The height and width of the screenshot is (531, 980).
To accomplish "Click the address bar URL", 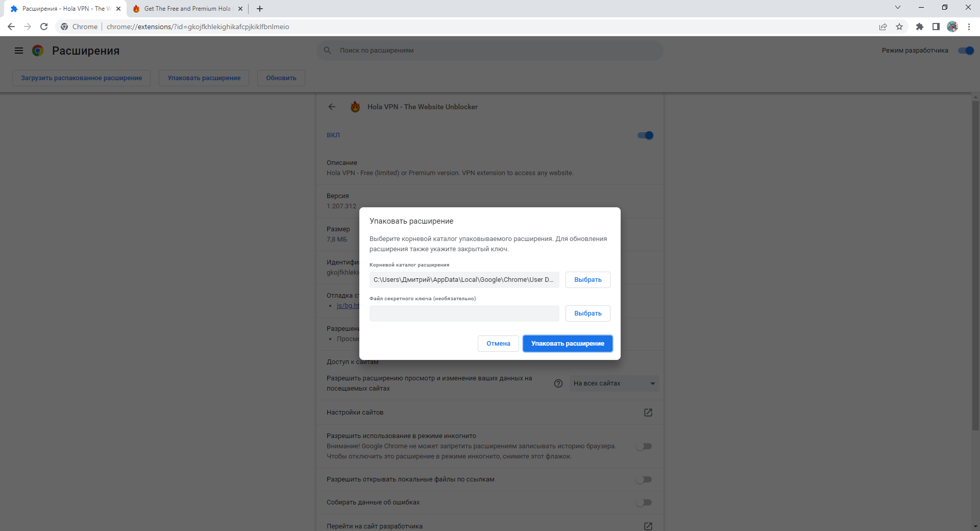I will click(198, 27).
